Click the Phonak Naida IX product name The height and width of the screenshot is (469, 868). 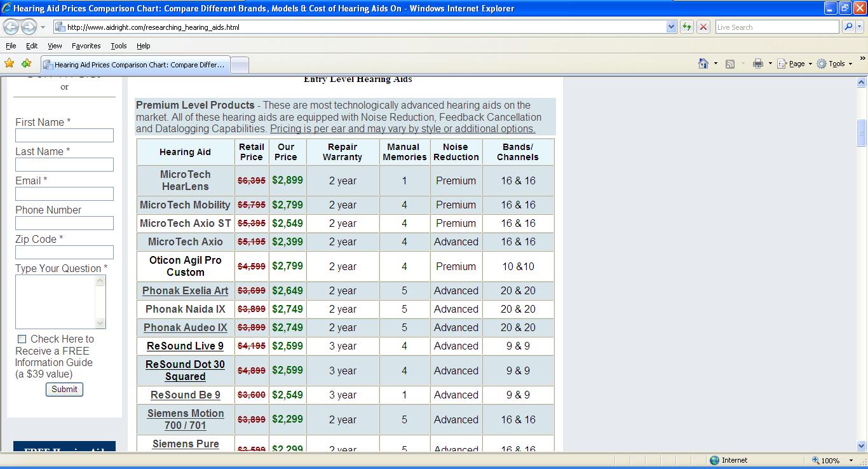tap(185, 309)
